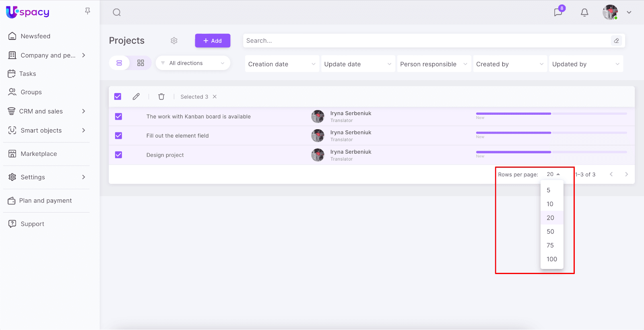Click progress bar of Design project
This screenshot has height=330, width=644.
pos(551,152)
